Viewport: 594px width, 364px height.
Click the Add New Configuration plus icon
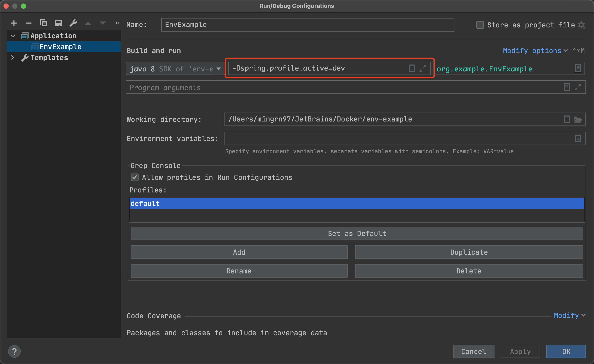(x=14, y=23)
